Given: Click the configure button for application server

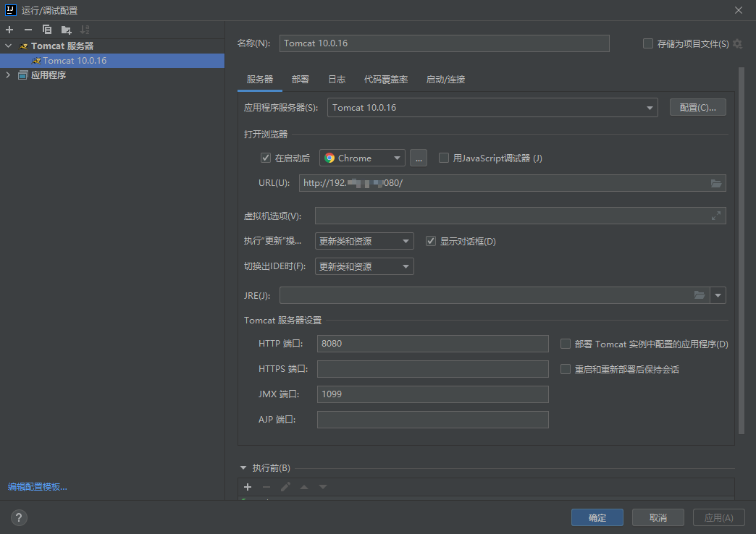Looking at the screenshot, I should tap(697, 108).
